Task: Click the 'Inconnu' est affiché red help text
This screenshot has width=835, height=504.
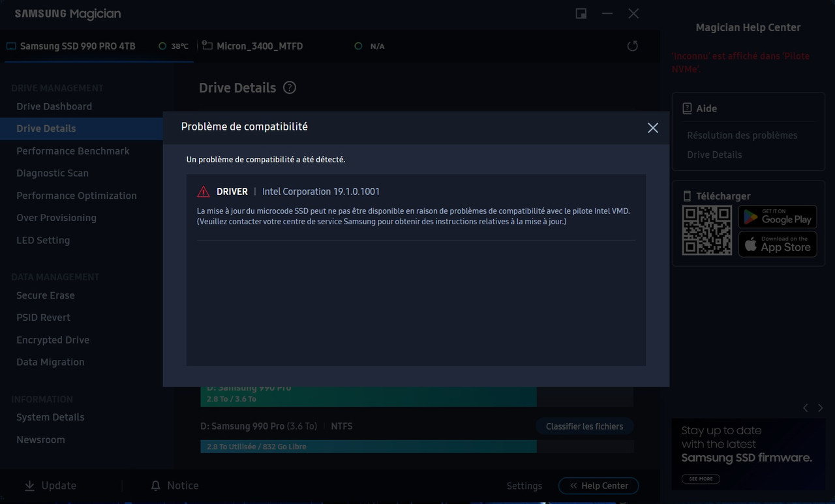Action: (741, 62)
